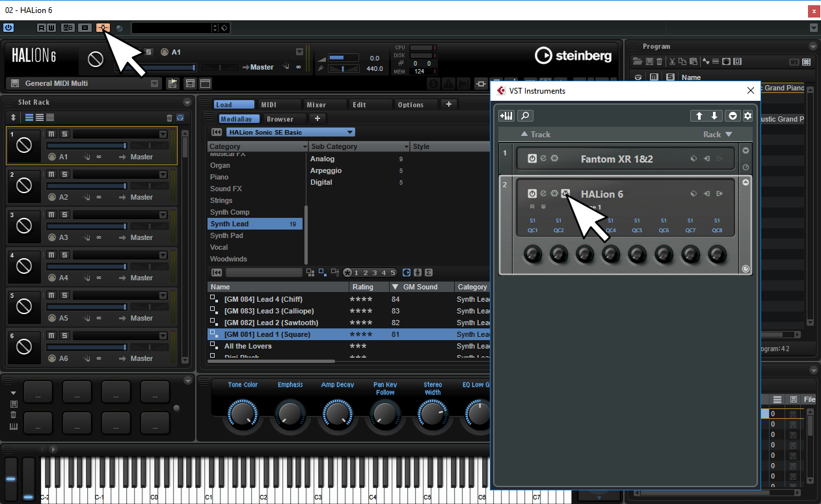
Task: Toggle power on Fantom XR 1&2 instrument
Action: pyautogui.click(x=532, y=158)
